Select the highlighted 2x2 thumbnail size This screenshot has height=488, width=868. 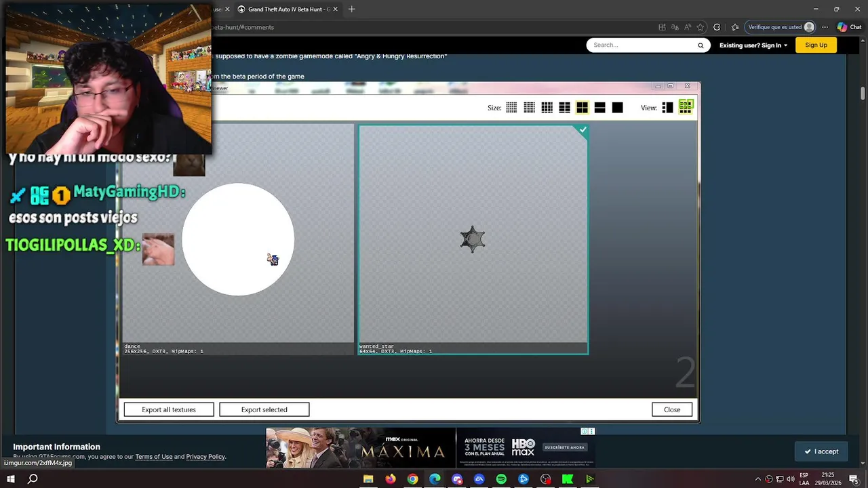pos(582,108)
